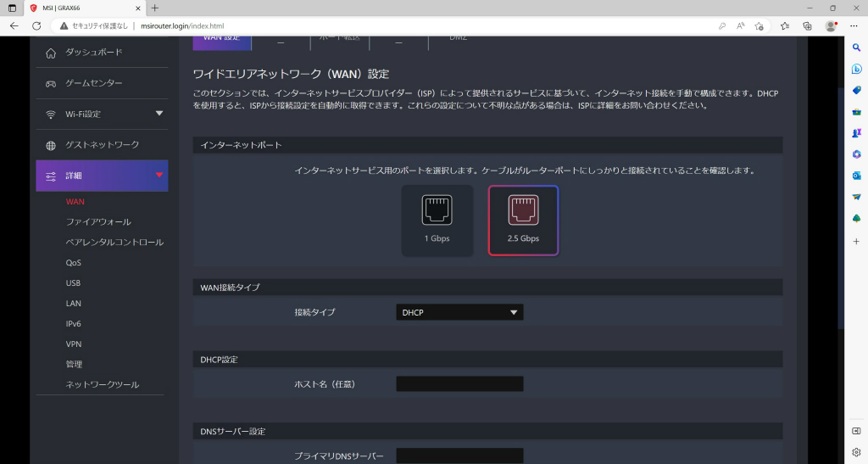Open the browser profile avatar
The height and width of the screenshot is (464, 868).
point(831,26)
